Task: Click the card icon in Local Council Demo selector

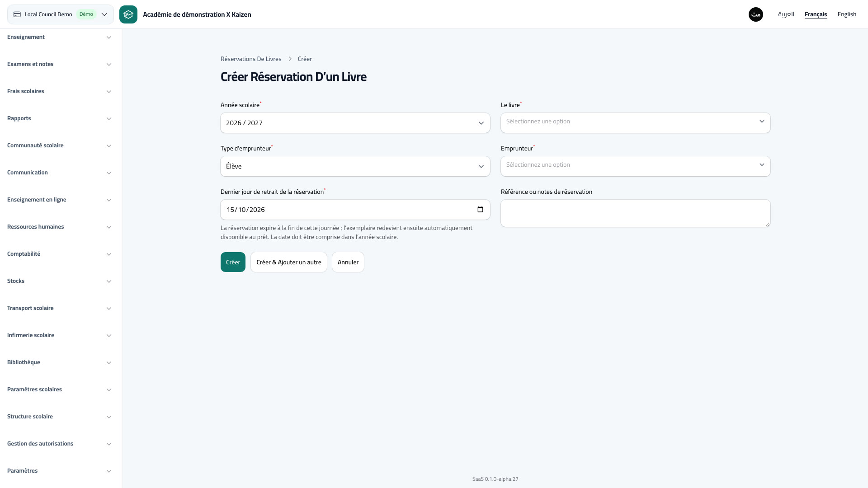Action: (17, 14)
